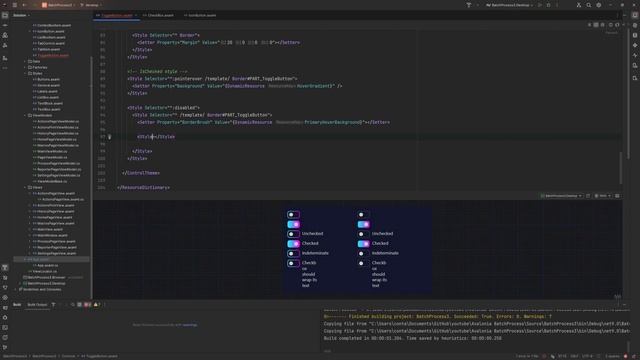Image resolution: width=640 pixels, height=360 pixels.
Task: Open Search Everywhere magnifier icon
Action: (x=589, y=5)
